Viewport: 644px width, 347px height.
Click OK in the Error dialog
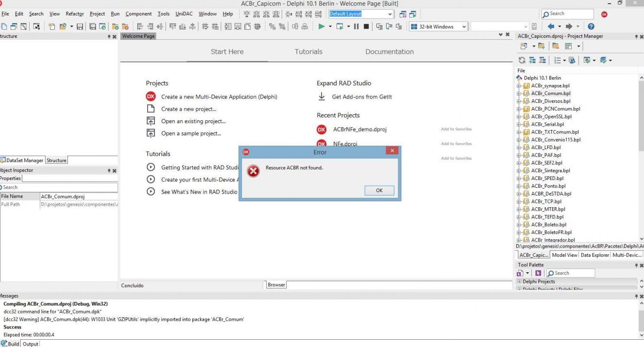click(x=379, y=190)
